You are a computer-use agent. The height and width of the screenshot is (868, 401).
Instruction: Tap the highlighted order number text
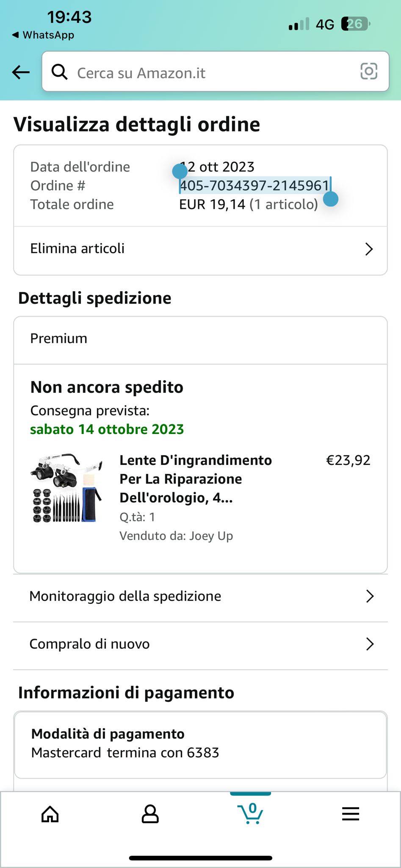point(254,186)
